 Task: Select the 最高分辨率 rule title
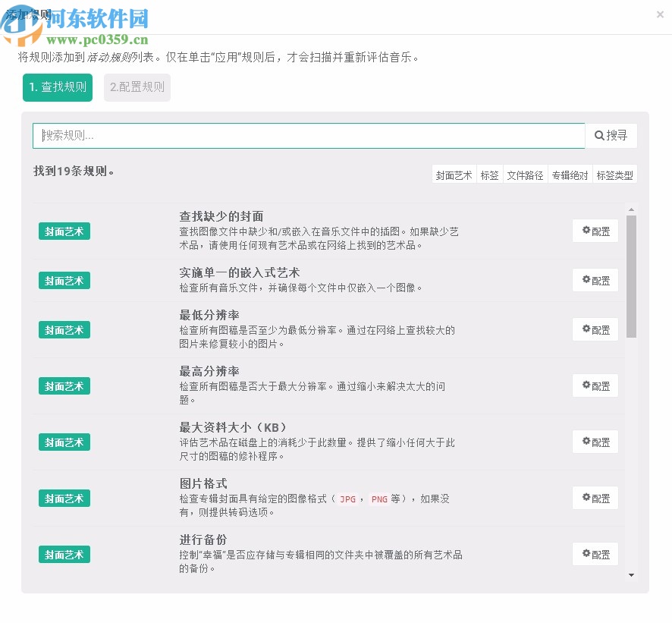point(209,371)
